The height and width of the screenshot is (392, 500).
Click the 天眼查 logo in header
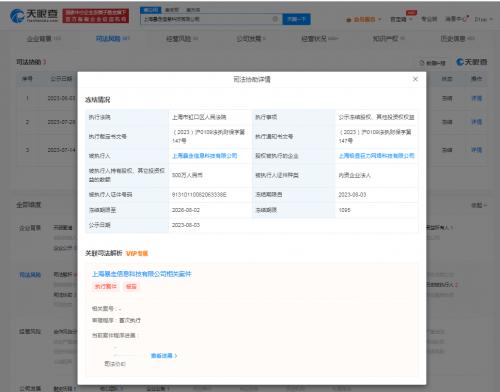[34, 15]
